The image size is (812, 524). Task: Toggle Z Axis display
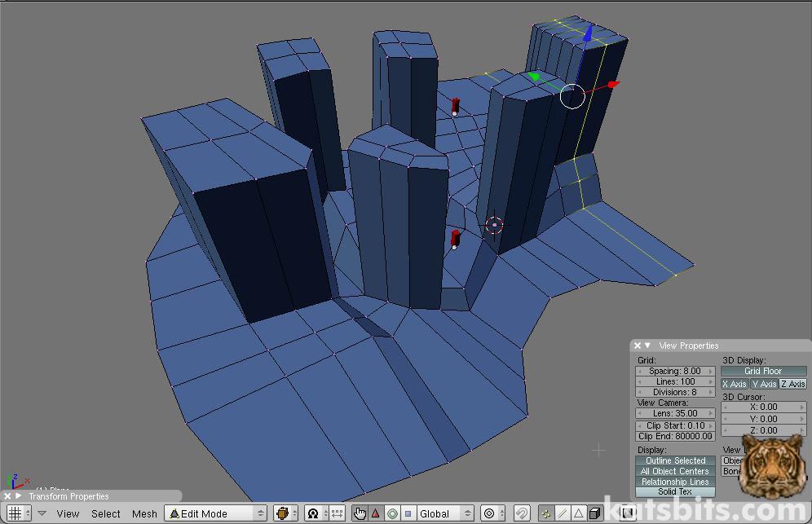[793, 384]
